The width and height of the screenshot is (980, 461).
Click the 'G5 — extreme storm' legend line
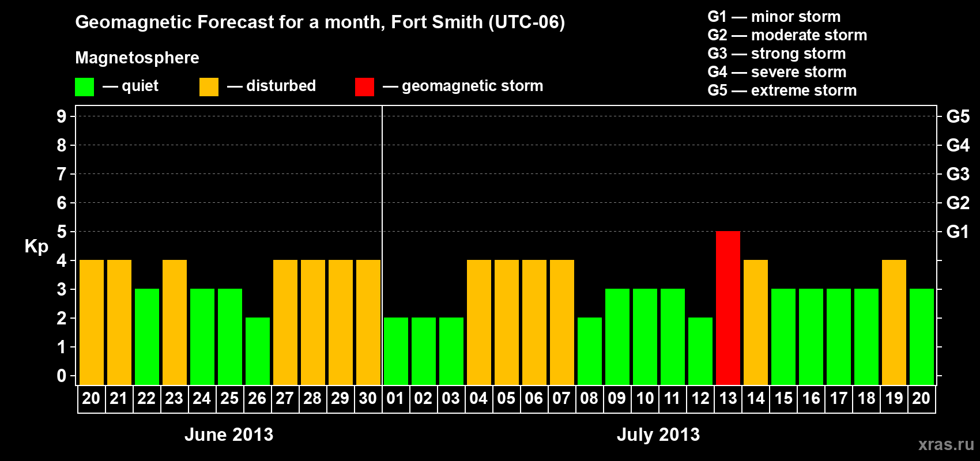pyautogui.click(x=782, y=90)
